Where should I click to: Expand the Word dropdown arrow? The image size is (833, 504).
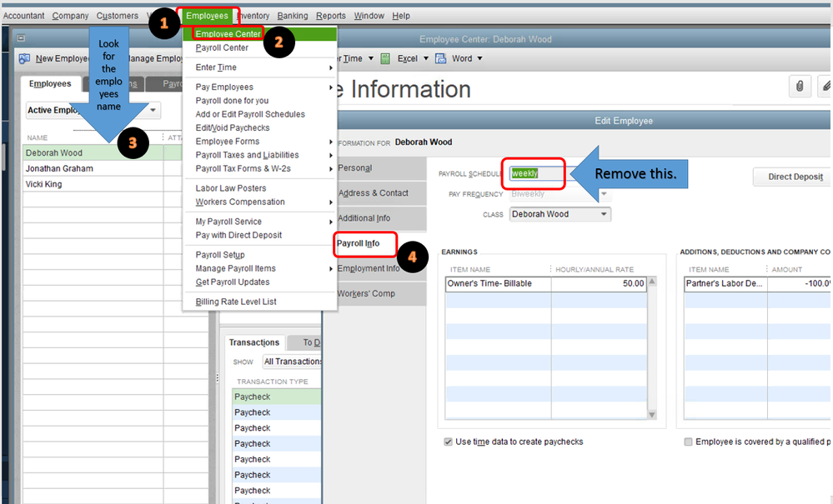pyautogui.click(x=479, y=58)
